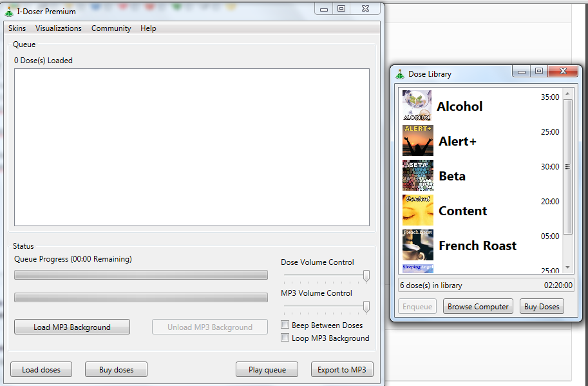
Task: Close the Dose Library window
Action: [x=563, y=72]
